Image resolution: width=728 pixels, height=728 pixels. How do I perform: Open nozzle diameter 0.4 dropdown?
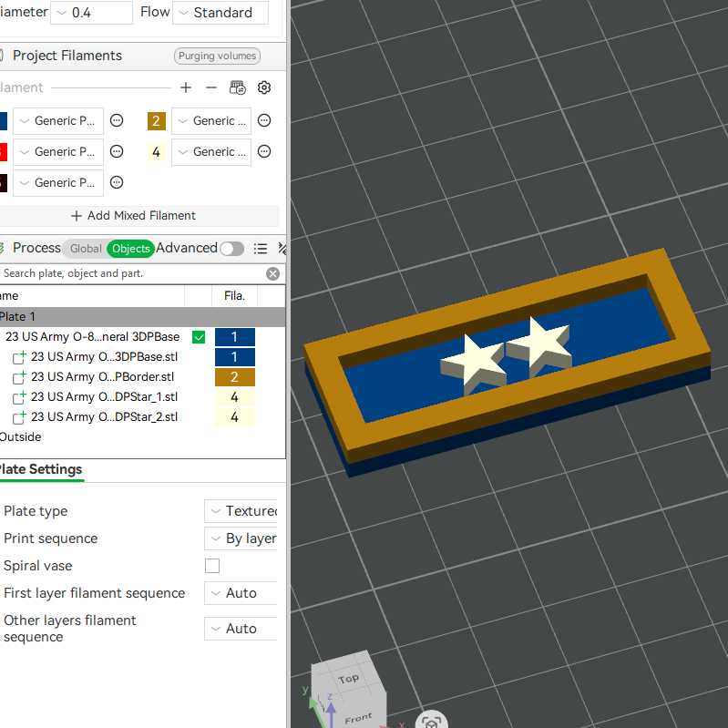(91, 13)
